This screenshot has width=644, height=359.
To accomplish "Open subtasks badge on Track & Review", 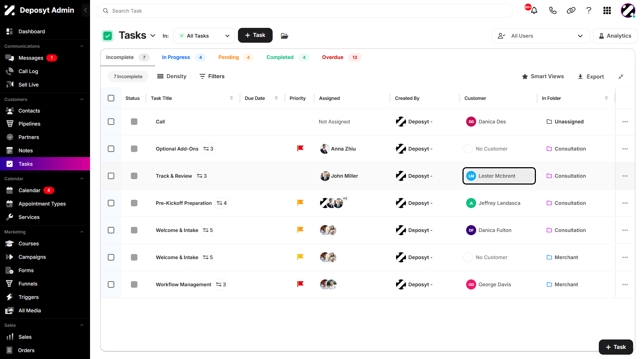I will [202, 176].
